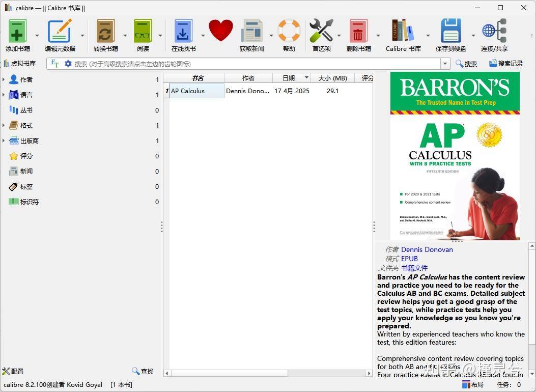Screen dimensions: 536x392
Task: Open Fetch news (获取新闻) icon
Action: (252, 32)
